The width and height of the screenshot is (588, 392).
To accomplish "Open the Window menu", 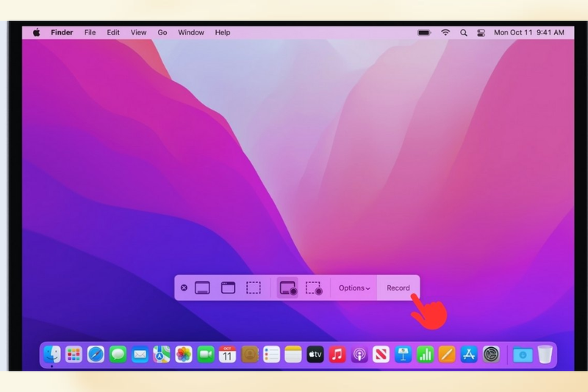I will click(x=191, y=32).
